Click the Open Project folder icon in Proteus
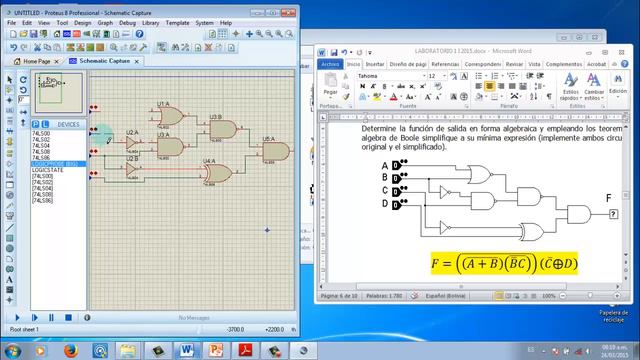 23,34
